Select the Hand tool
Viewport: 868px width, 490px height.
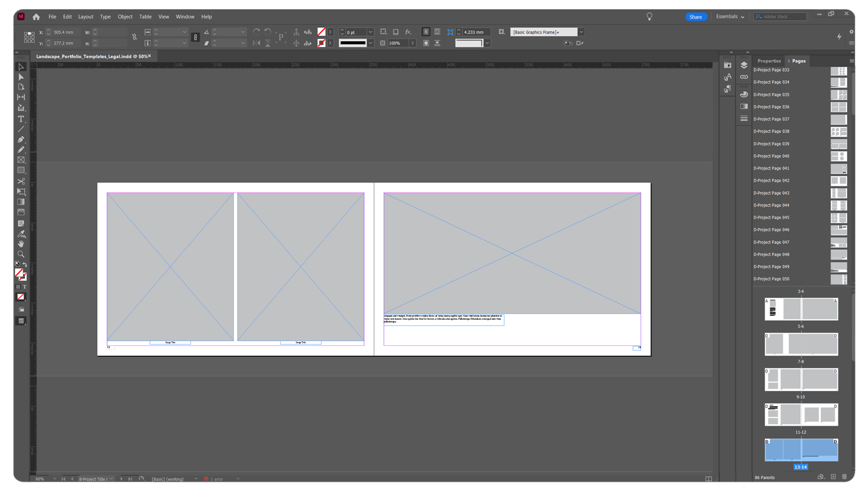[21, 244]
